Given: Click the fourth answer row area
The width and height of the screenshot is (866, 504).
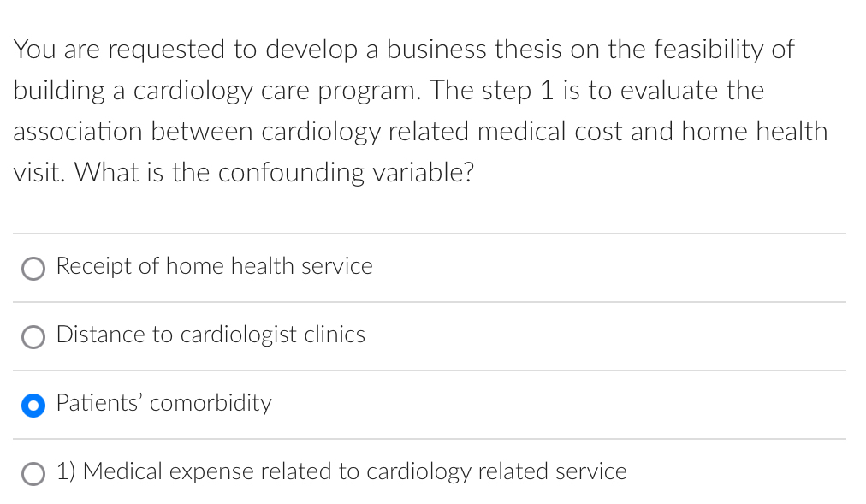Looking at the screenshot, I should 428,473.
